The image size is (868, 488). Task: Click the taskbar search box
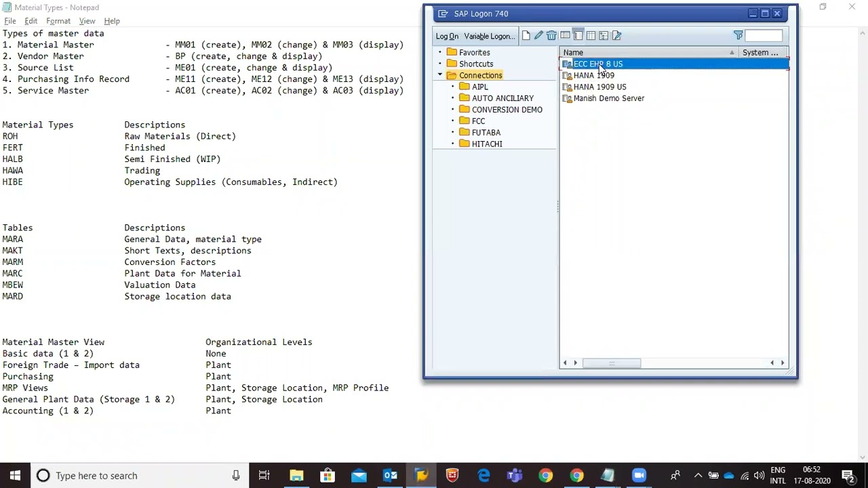pos(139,476)
